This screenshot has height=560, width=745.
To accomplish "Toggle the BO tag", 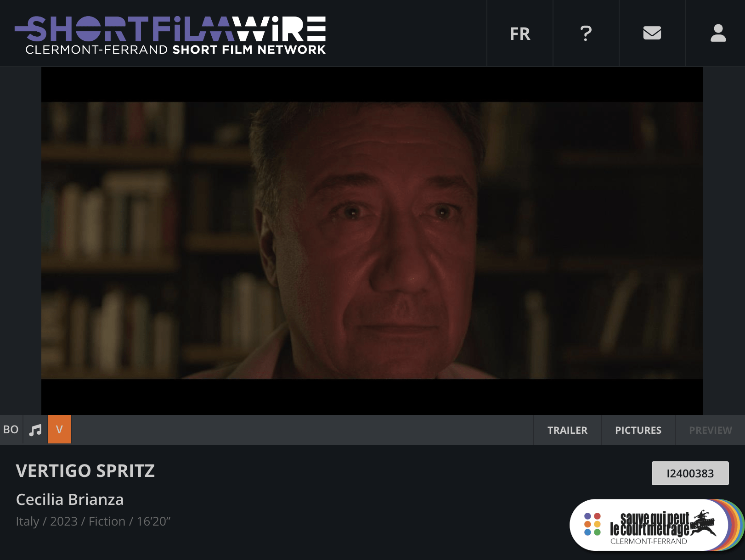I will click(x=11, y=430).
